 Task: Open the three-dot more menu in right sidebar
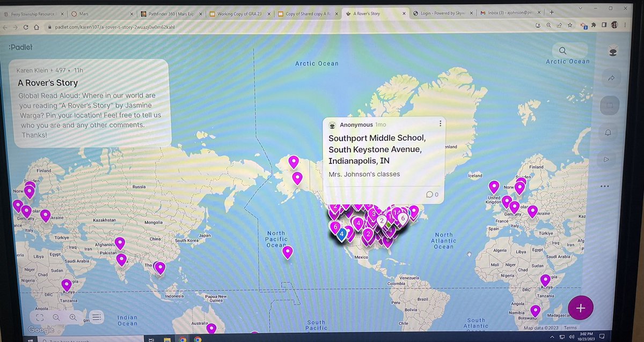pyautogui.click(x=605, y=187)
